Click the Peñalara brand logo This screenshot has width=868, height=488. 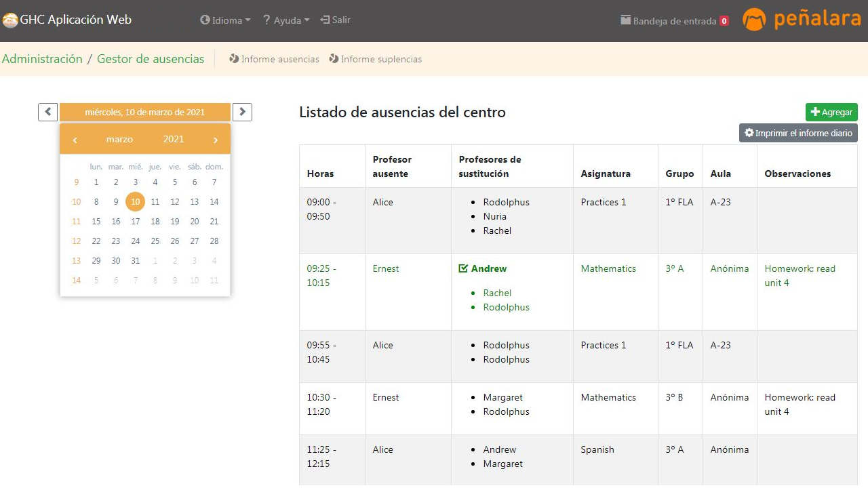(x=802, y=20)
